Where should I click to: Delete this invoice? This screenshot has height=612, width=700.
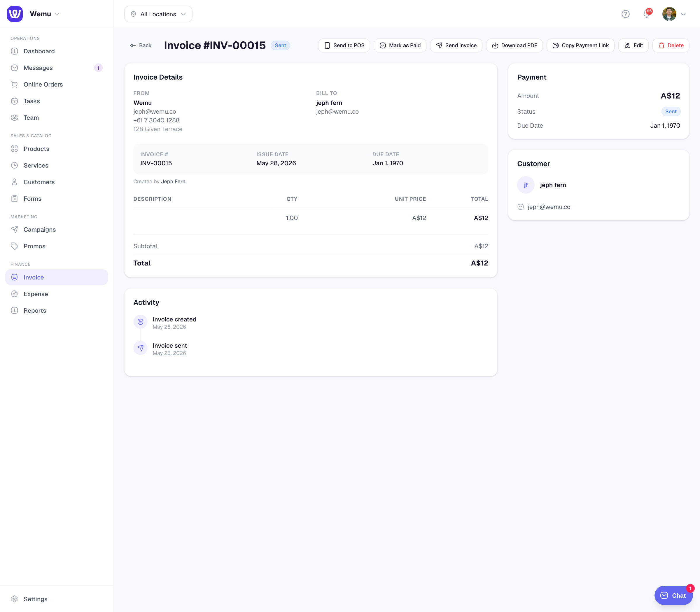point(671,45)
